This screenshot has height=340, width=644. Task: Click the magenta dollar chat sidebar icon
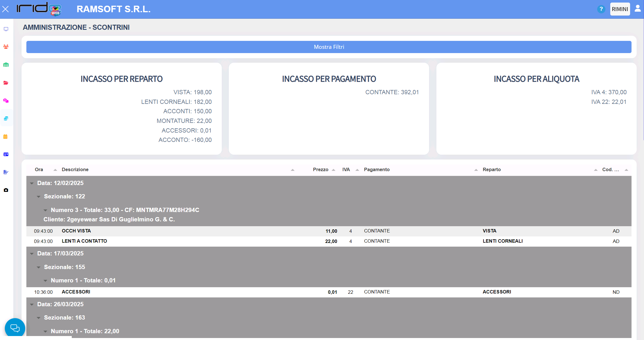tap(6, 101)
